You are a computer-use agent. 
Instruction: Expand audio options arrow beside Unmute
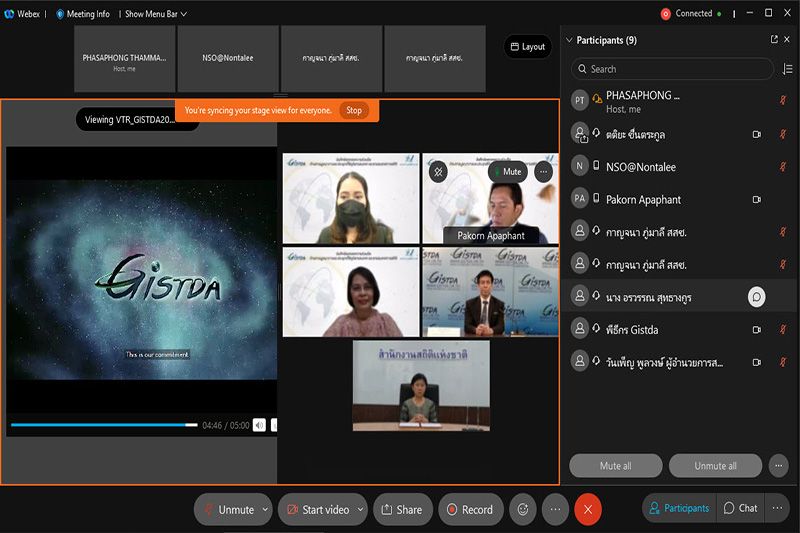tap(265, 509)
